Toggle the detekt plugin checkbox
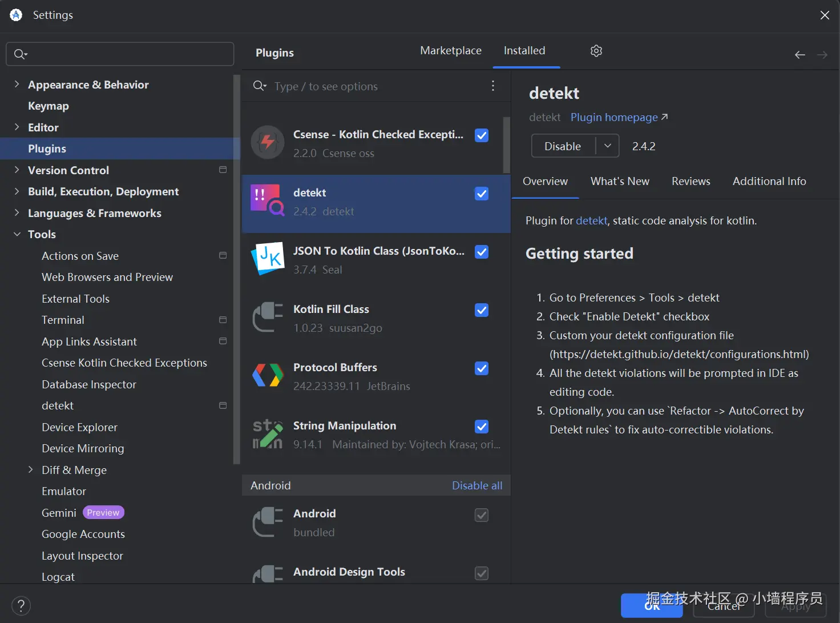The height and width of the screenshot is (623, 840). pyautogui.click(x=482, y=194)
